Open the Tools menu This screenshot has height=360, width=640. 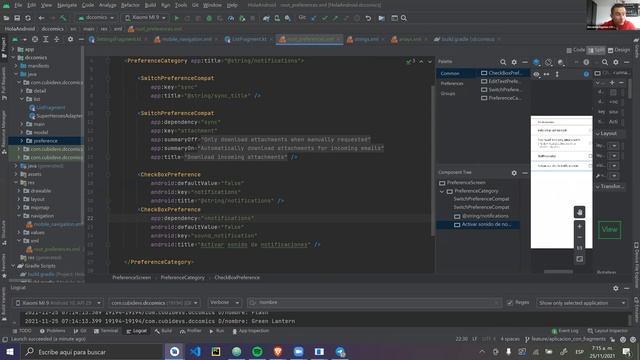coord(181,5)
